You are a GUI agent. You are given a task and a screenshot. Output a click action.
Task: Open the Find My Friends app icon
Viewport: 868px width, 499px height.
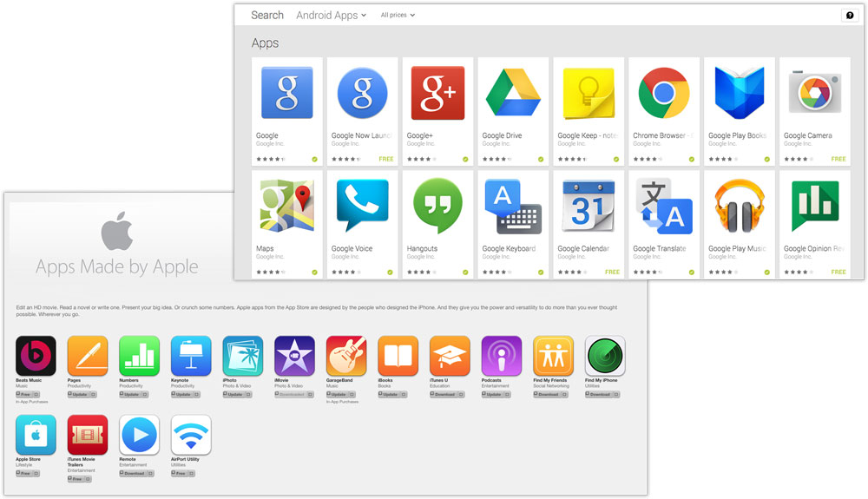[x=554, y=356]
